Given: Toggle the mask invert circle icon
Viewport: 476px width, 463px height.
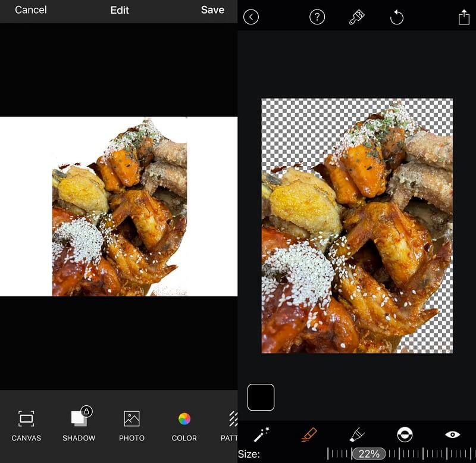Looking at the screenshot, I should pos(405,434).
